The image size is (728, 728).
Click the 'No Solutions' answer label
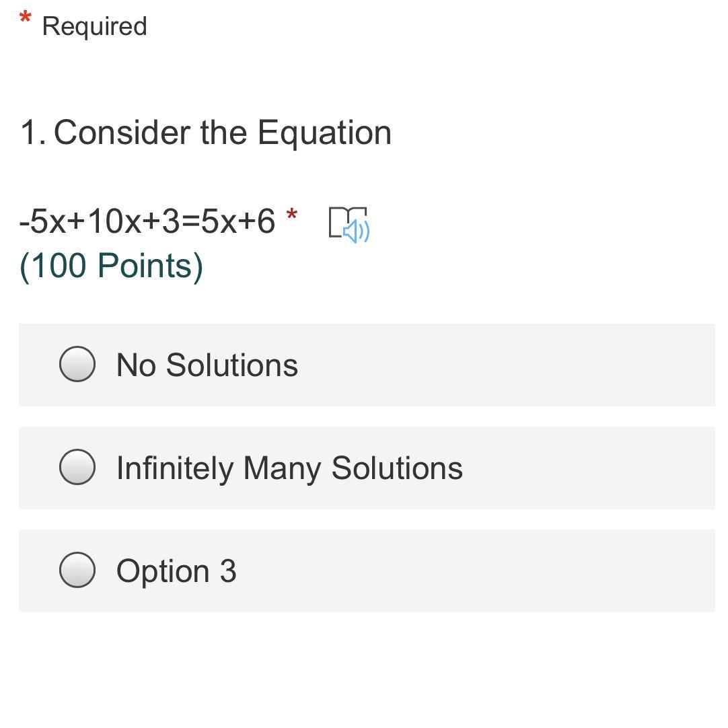point(207,365)
